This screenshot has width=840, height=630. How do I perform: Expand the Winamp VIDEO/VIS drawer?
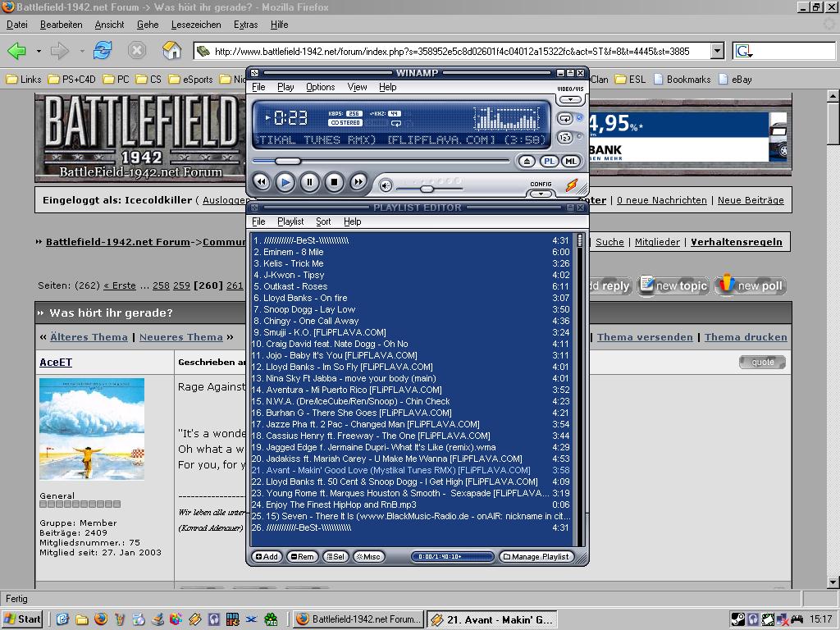coord(570,99)
